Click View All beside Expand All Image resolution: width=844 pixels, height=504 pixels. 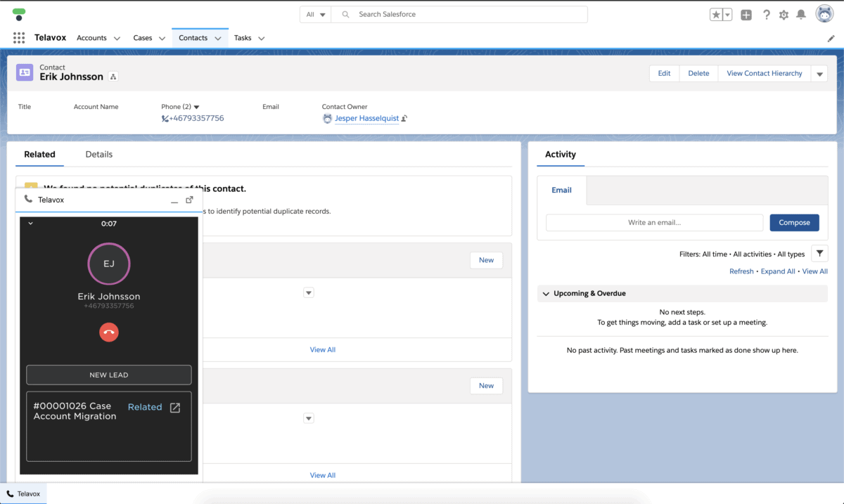pyautogui.click(x=815, y=271)
